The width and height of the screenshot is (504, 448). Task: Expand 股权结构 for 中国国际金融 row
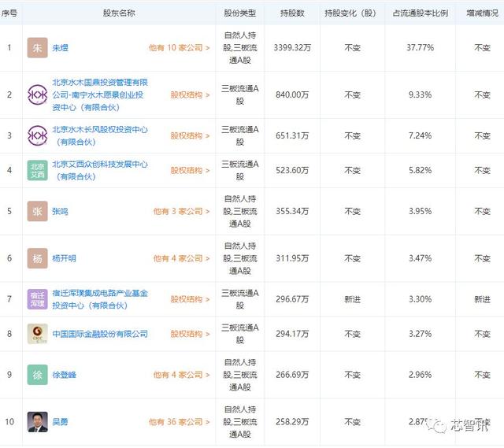(x=190, y=334)
